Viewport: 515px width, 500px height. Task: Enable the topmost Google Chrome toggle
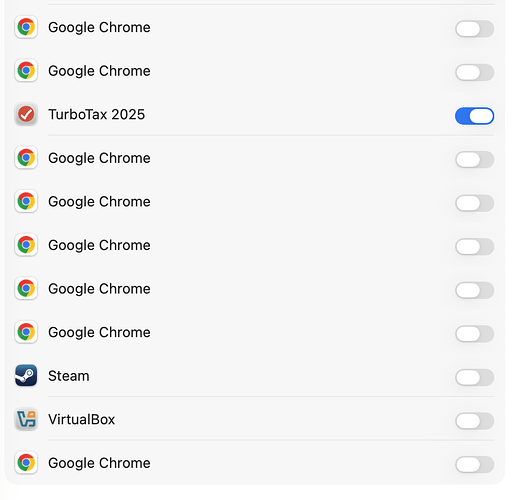click(474, 29)
